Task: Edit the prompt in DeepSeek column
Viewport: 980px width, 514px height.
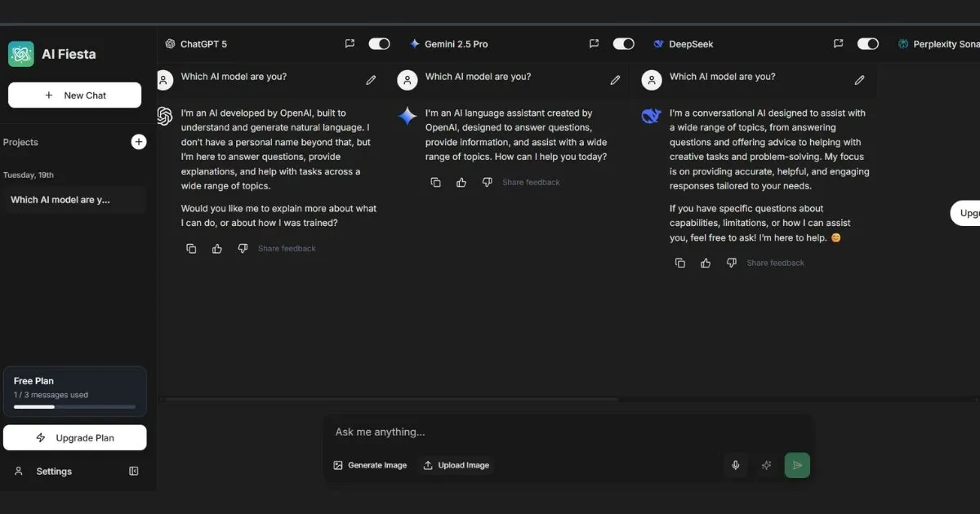Action: 859,80
